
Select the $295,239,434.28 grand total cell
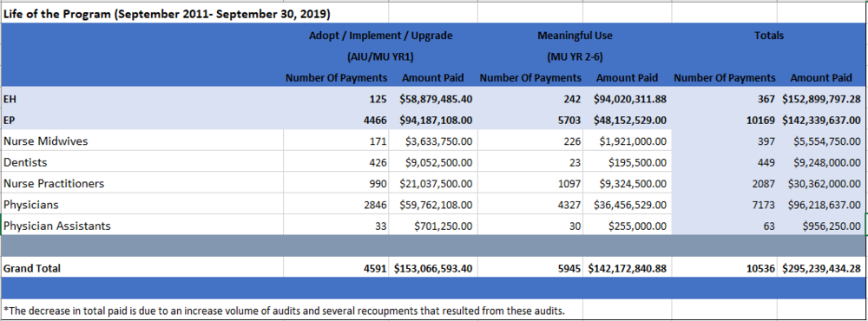tap(821, 268)
